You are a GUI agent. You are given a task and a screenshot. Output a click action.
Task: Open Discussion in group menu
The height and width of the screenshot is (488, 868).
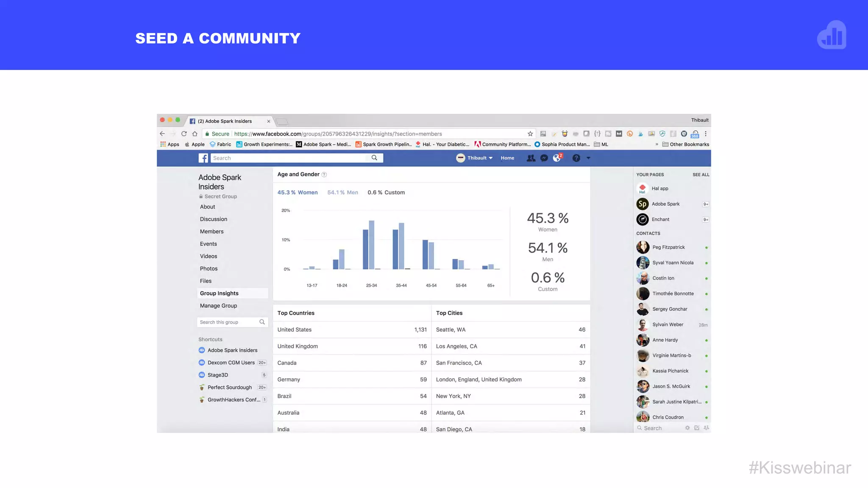pos(214,219)
